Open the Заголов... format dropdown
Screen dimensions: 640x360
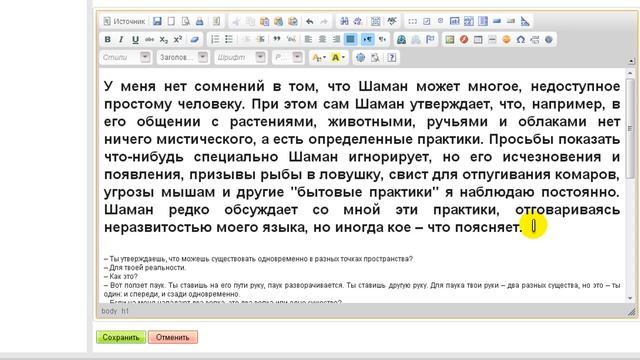pyautogui.click(x=183, y=58)
